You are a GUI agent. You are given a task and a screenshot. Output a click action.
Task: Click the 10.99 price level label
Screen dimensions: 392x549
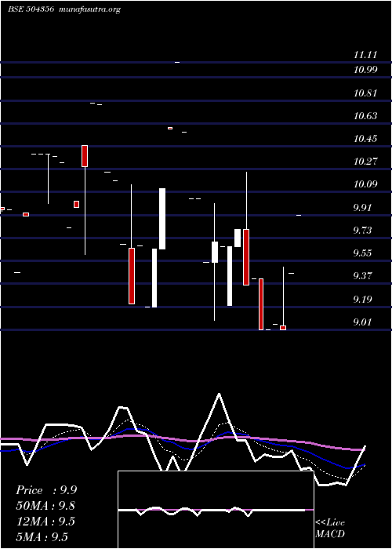click(x=365, y=69)
